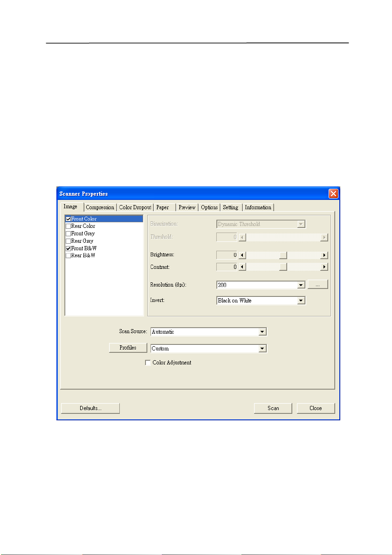Toggle the Color Adjustment checkbox
This screenshot has height=555, width=392.
point(148,363)
